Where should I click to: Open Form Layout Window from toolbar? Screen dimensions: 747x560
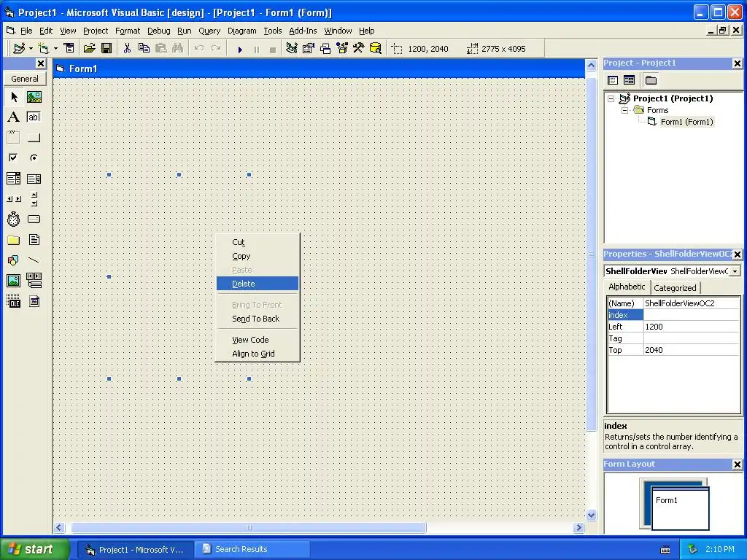(325, 48)
